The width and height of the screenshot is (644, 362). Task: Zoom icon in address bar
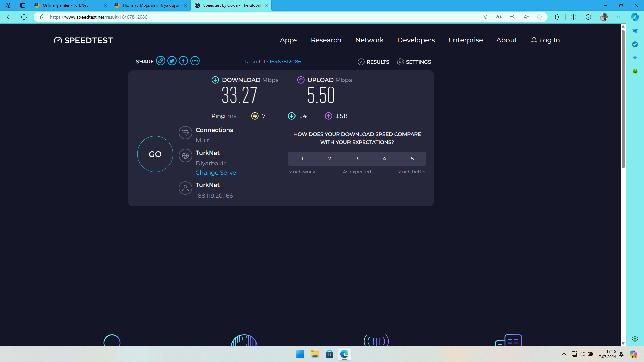pos(513,17)
